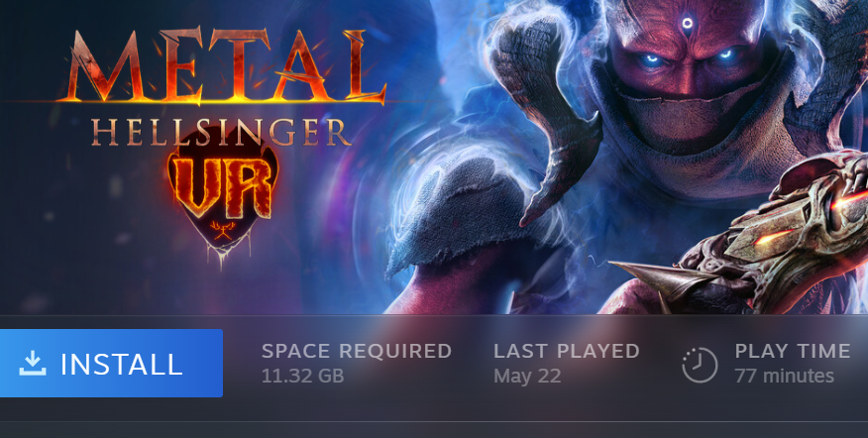Click the demon's left glowing blue eye

[x=652, y=58]
